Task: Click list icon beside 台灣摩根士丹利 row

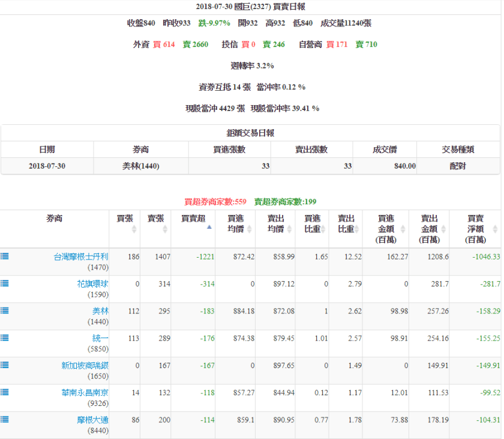Action: click(5, 256)
